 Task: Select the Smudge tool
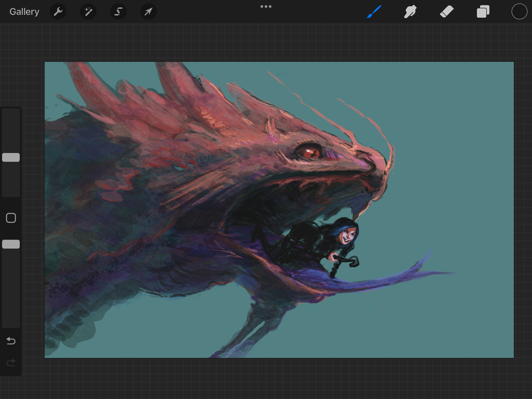pyautogui.click(x=410, y=12)
